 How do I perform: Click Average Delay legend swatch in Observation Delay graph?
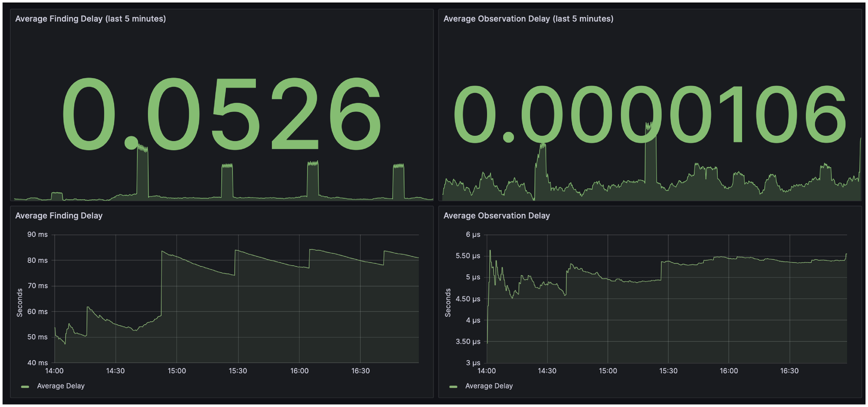click(453, 386)
